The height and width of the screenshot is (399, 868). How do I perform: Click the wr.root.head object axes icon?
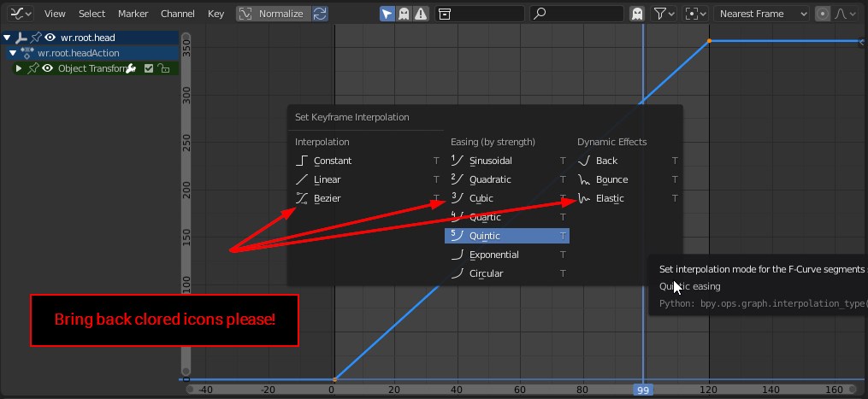click(x=21, y=38)
